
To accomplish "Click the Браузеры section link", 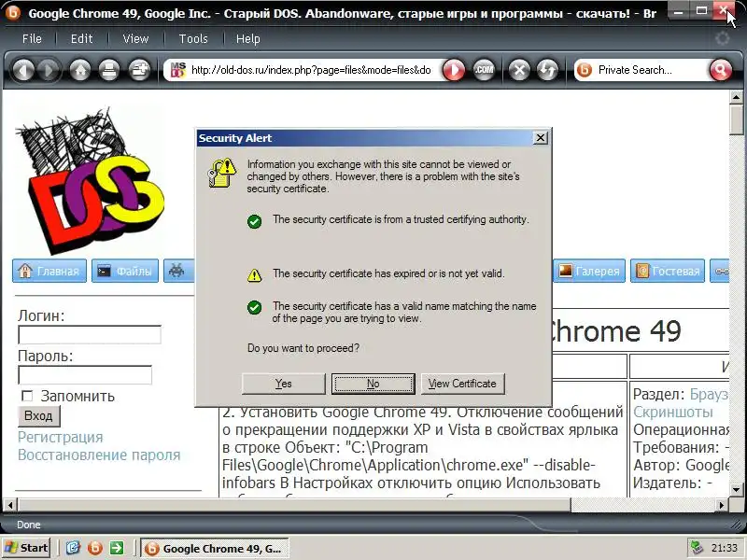I will pyautogui.click(x=709, y=394).
